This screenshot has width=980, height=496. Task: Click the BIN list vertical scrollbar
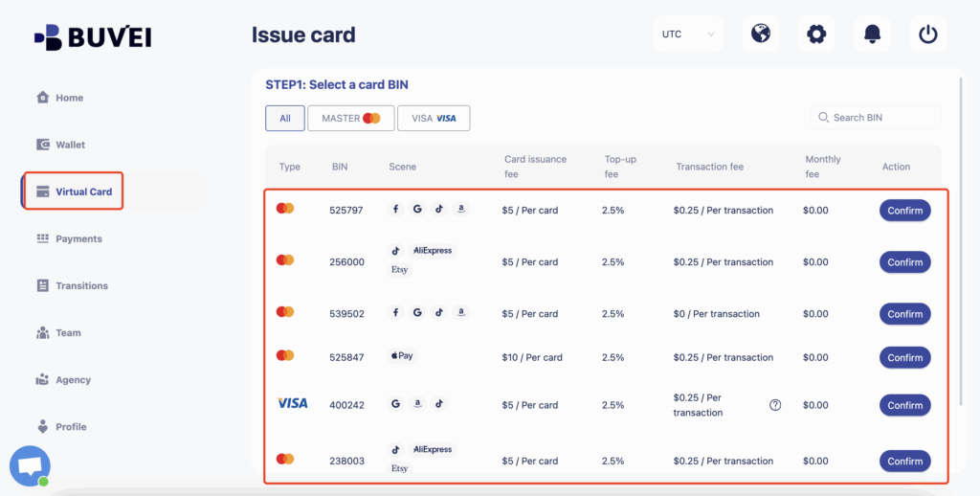tap(962, 239)
